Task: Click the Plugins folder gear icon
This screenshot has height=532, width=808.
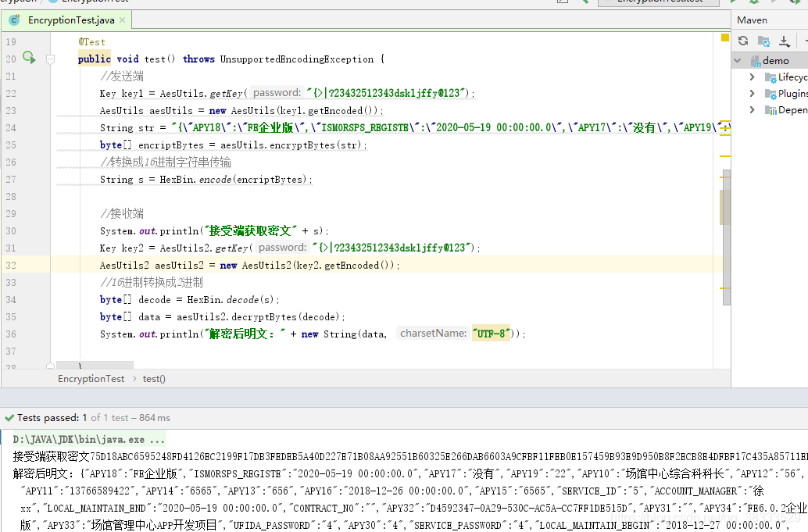Action: (770, 95)
